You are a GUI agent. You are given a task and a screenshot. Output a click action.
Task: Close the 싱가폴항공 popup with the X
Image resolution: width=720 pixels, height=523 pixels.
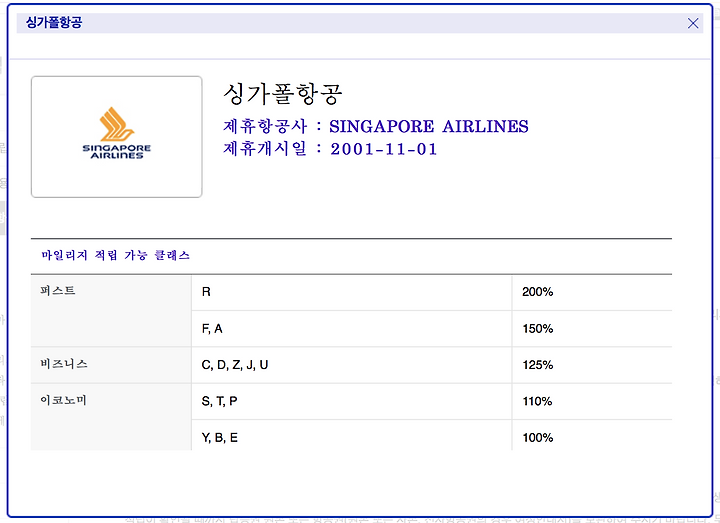[693, 23]
